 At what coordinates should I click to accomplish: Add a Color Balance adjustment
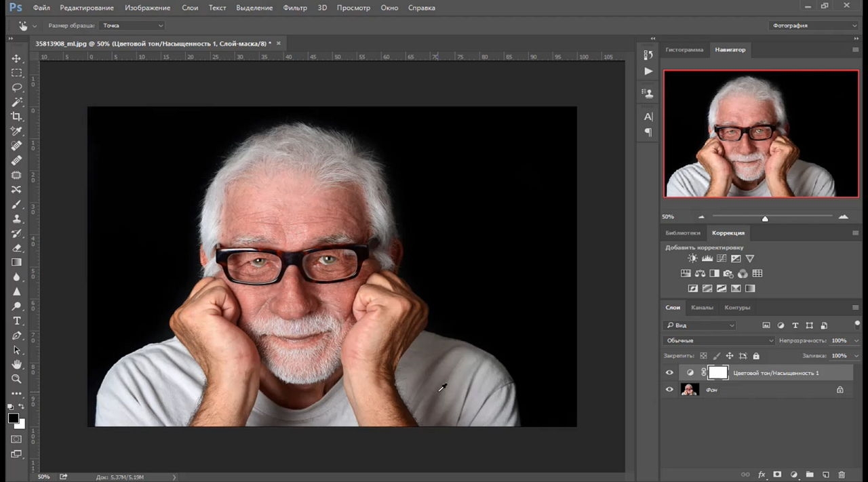click(x=699, y=273)
